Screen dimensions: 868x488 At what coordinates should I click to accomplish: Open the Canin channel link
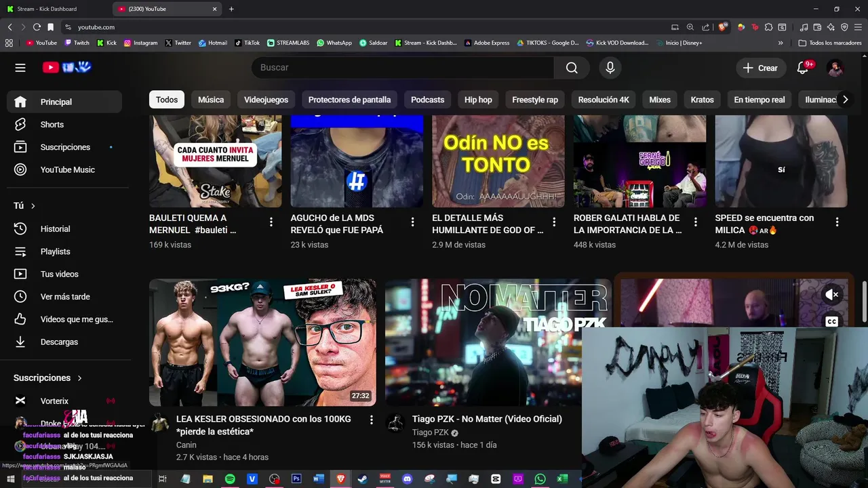tap(186, 445)
